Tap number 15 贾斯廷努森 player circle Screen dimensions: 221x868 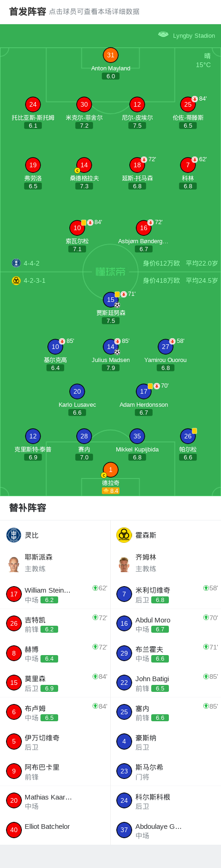[111, 300]
